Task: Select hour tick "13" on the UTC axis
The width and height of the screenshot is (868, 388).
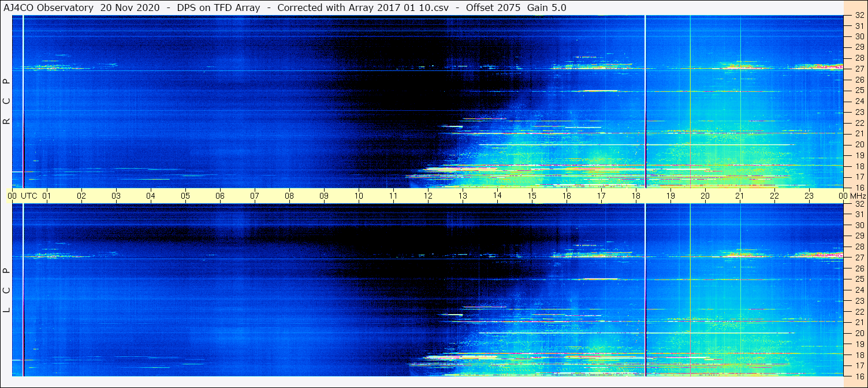Action: pyautogui.click(x=463, y=195)
